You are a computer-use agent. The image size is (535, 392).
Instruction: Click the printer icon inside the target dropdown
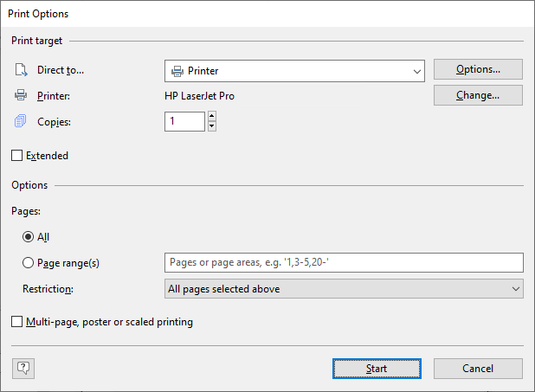pyautogui.click(x=177, y=71)
